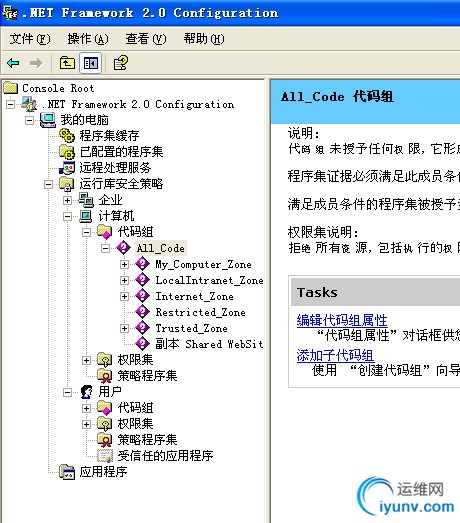Collapse the 用户 node
Viewport: 460px width, 523px height.
[67, 392]
